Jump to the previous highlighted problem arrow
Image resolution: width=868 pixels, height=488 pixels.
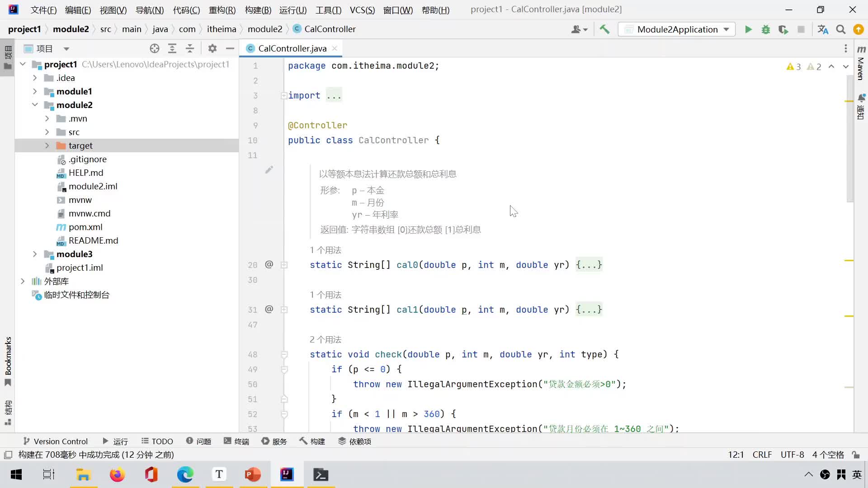pyautogui.click(x=831, y=66)
